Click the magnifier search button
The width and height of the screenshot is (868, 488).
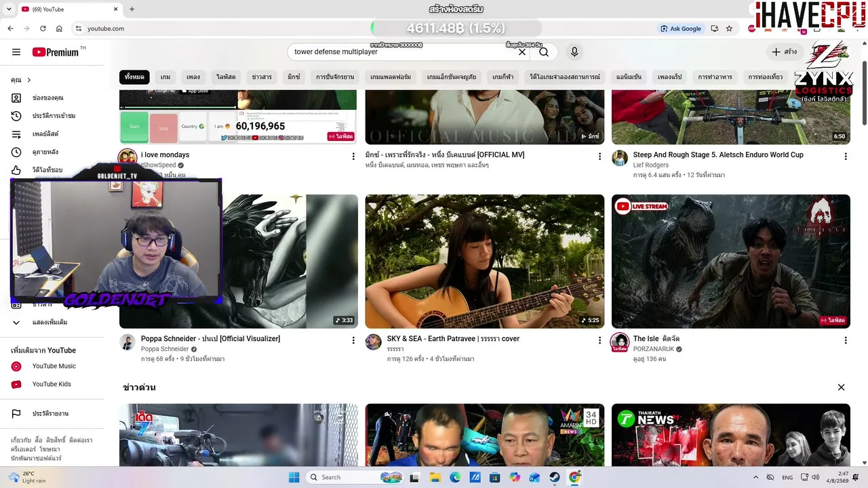pyautogui.click(x=544, y=52)
